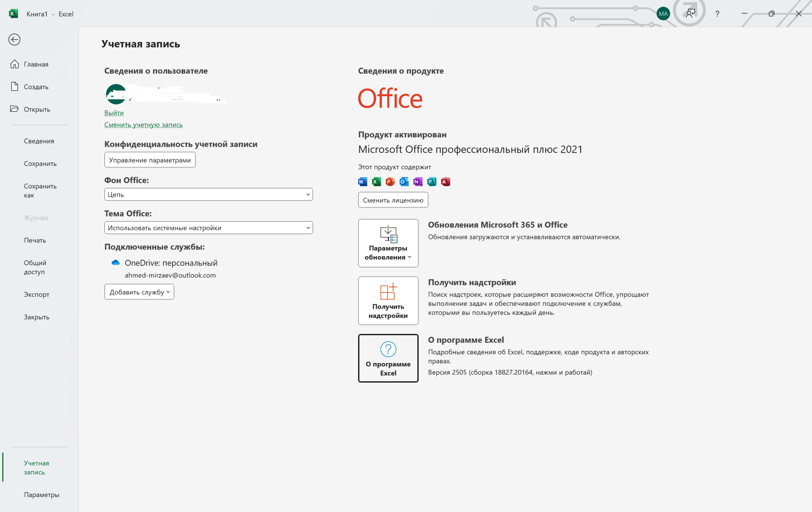This screenshot has height=512, width=812.
Task: Expand the Добавить службу dropdown
Action: tap(139, 292)
